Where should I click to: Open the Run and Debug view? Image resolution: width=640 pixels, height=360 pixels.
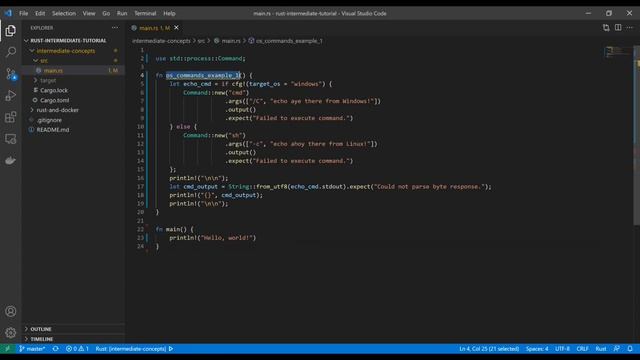point(11,96)
